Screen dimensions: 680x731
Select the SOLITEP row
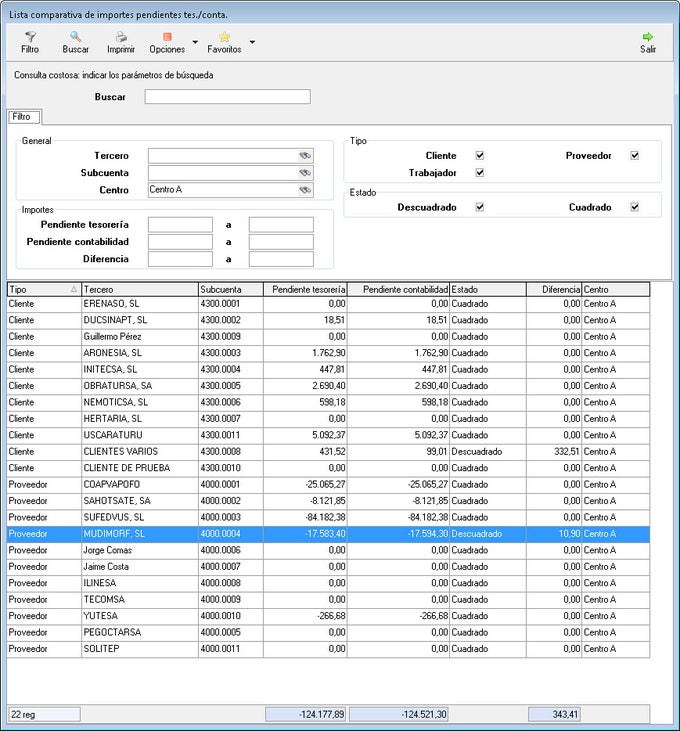tap(328, 649)
